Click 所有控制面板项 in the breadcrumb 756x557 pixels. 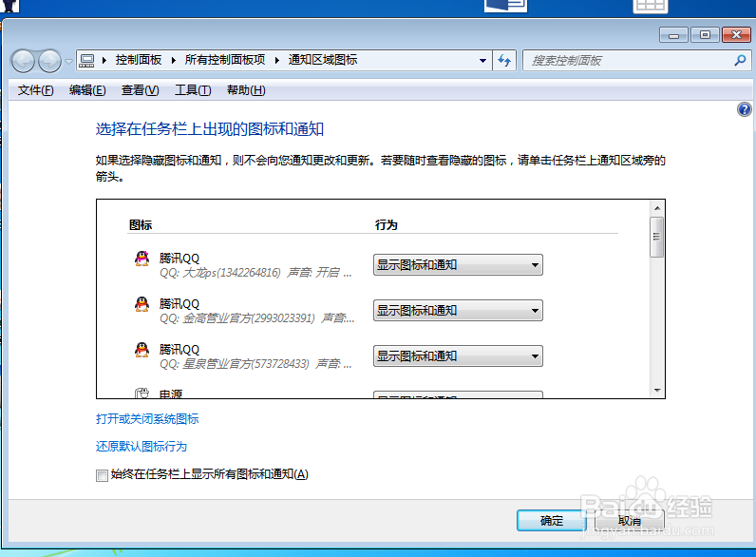[x=225, y=60]
